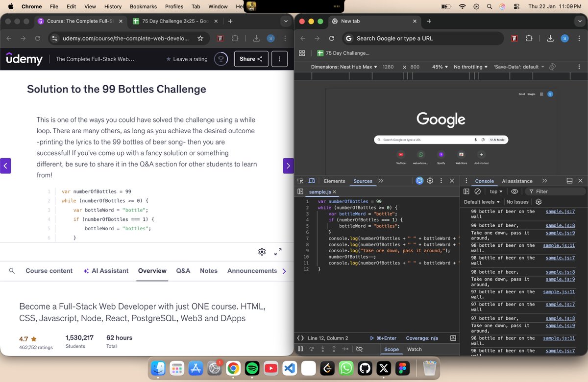Bookmark the Udemy page with the star
Viewport: 588px width, 382px height.
click(200, 38)
